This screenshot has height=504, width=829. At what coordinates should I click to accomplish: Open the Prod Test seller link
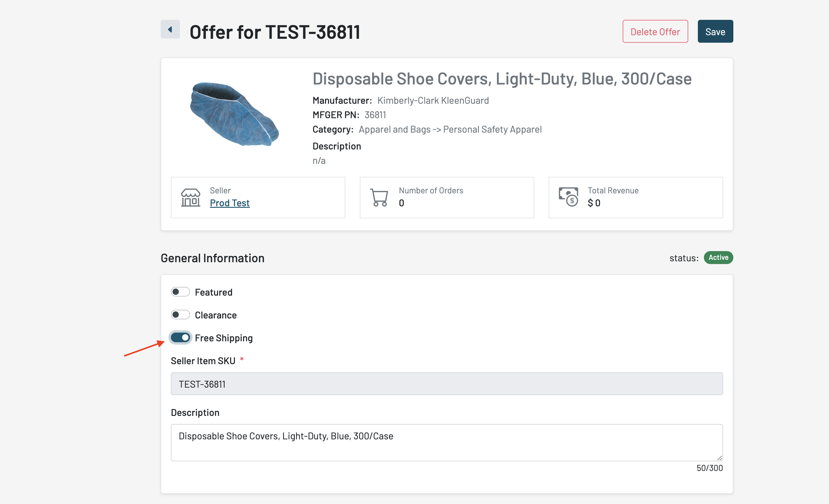pos(230,203)
